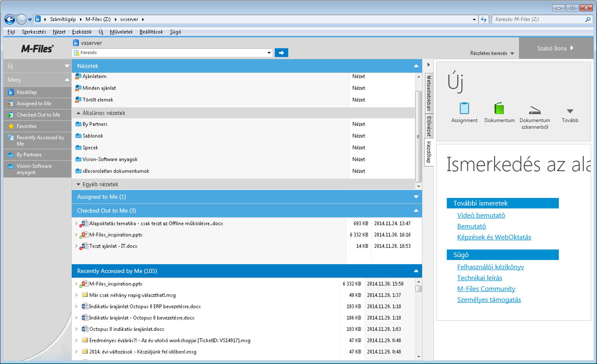Screen dimensions: 597x364
Task: Open the Beállítások menu
Action: (152, 32)
